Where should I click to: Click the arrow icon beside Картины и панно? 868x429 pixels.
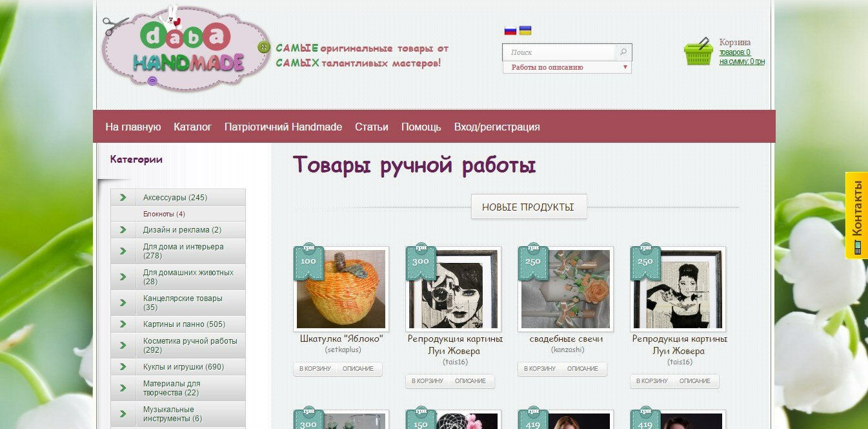pyautogui.click(x=123, y=324)
